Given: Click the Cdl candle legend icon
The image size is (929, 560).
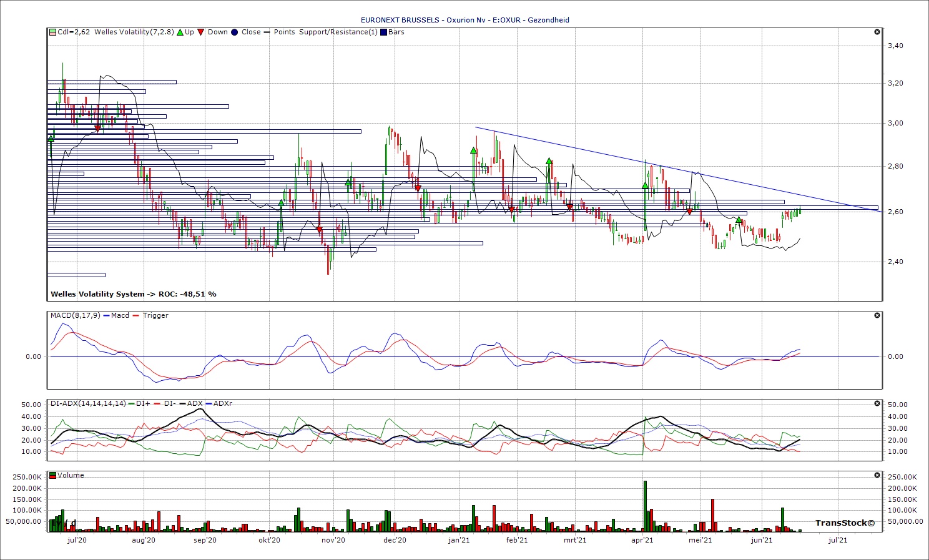Looking at the screenshot, I should 53,32.
